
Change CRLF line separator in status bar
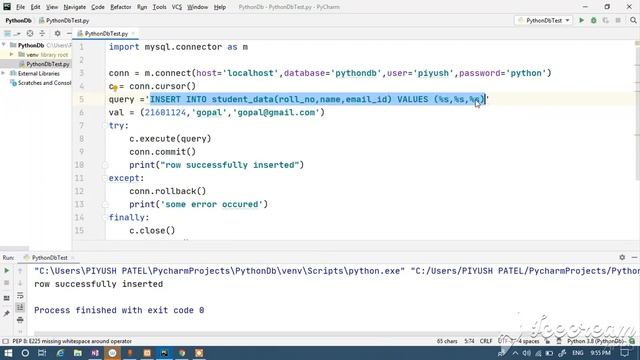point(486,341)
